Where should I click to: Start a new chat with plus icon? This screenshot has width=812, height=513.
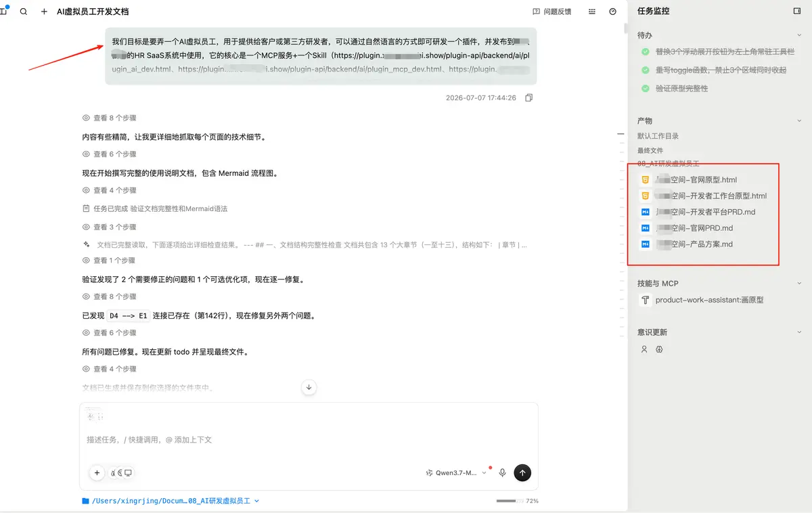coord(44,12)
